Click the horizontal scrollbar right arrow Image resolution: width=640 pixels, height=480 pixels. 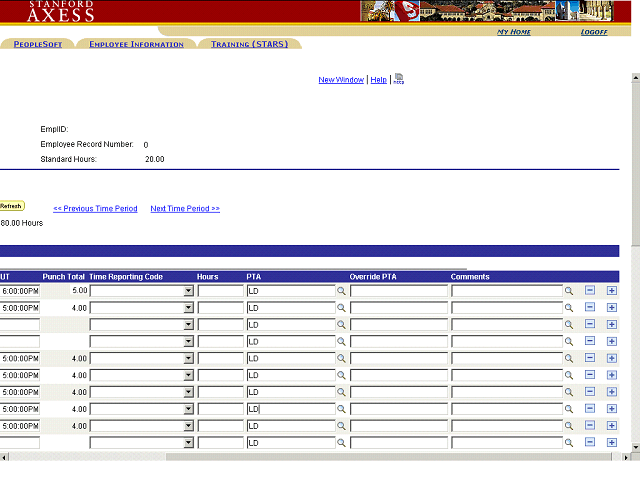[625, 457]
